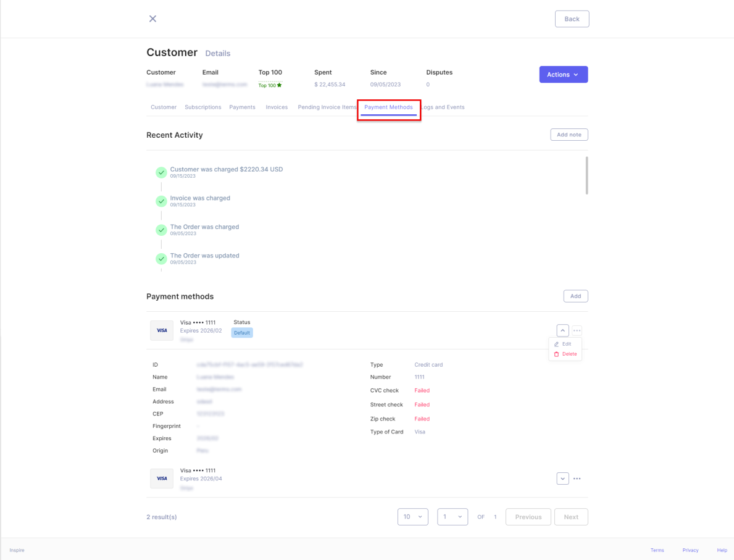
Task: Collapse the Visa expiring 2026/02 details
Action: coord(562,330)
